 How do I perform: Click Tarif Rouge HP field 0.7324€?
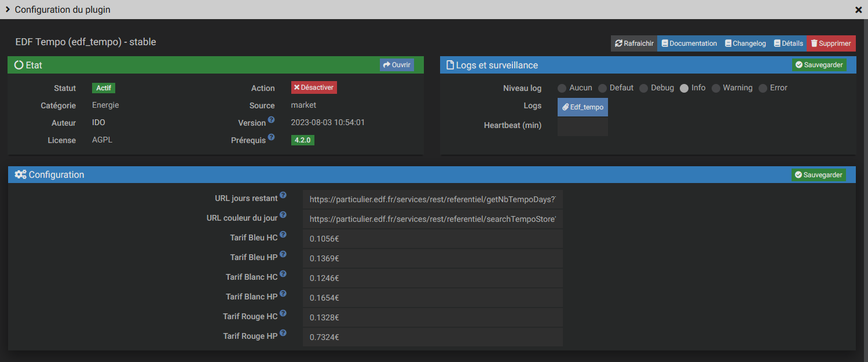point(433,337)
